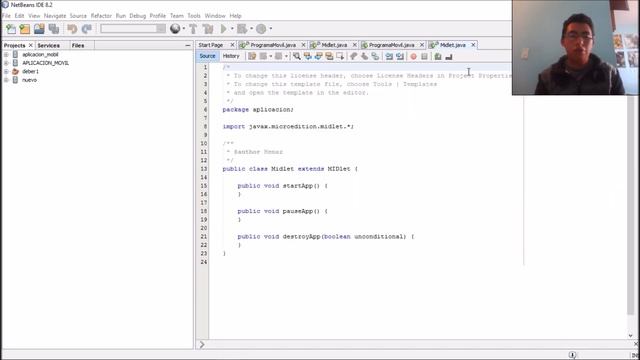Open the project configuration combo box
This screenshot has width=640, height=360.
(133, 29)
